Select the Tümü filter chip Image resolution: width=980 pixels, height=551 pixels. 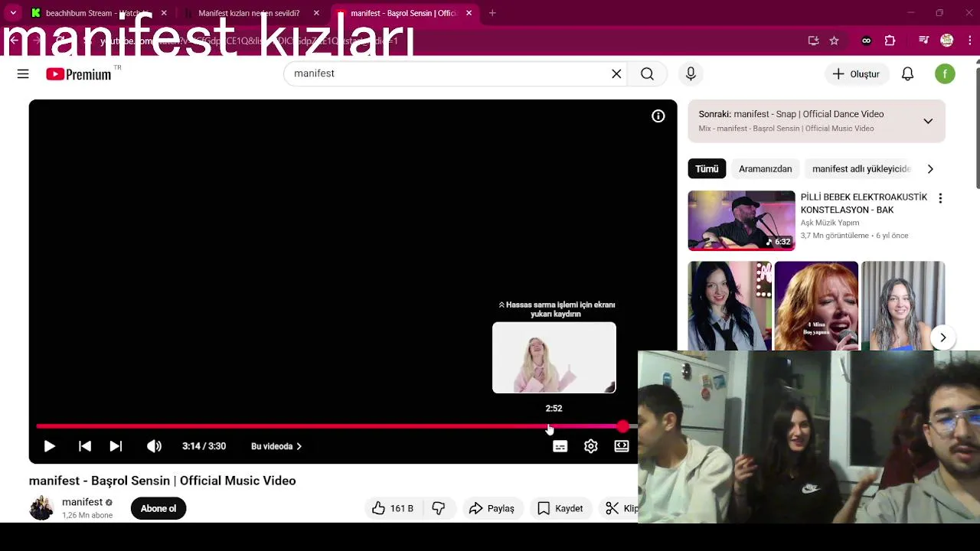click(x=707, y=168)
